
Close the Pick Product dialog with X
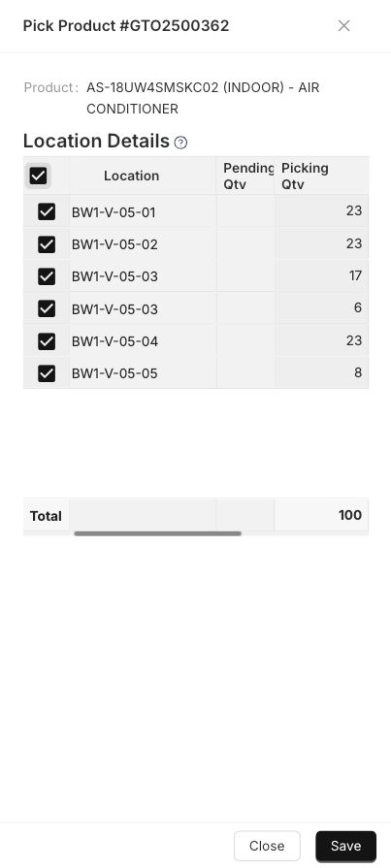coord(343,26)
